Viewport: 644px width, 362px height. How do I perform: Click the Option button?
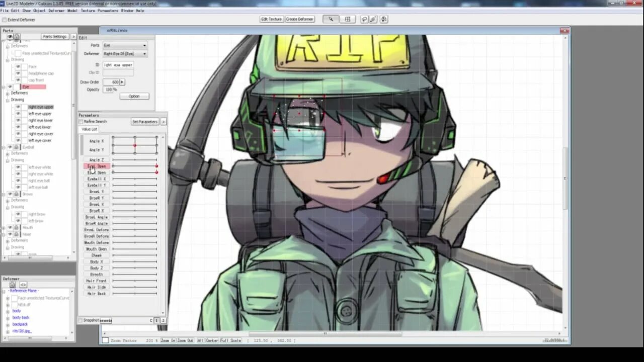pos(134,96)
